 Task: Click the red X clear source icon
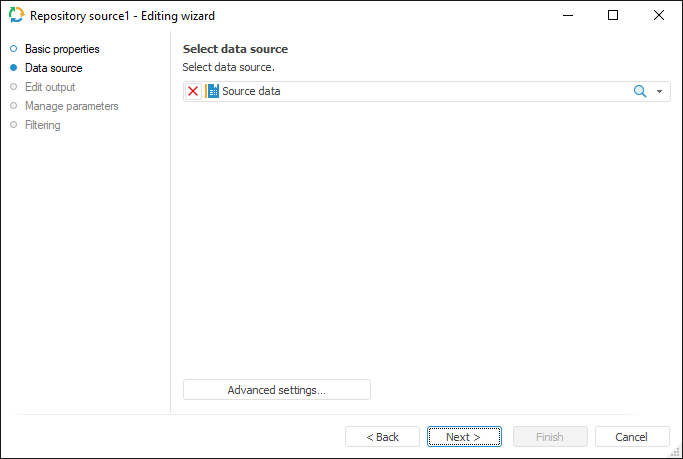point(193,91)
